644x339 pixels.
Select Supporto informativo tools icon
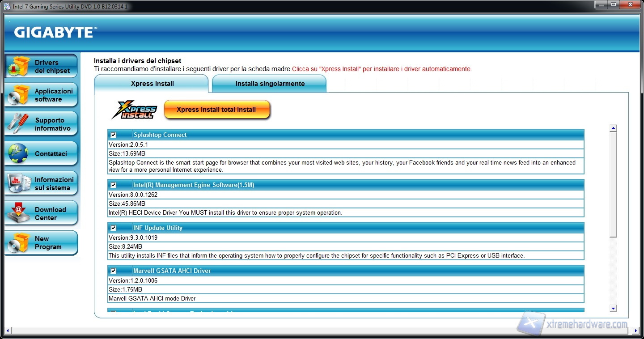coord(18,124)
